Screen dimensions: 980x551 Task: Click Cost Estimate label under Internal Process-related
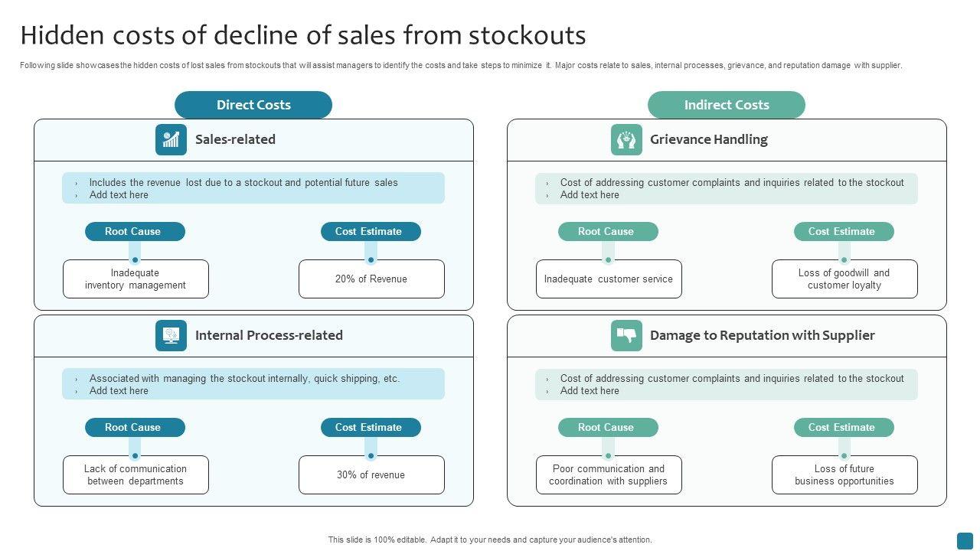point(371,427)
